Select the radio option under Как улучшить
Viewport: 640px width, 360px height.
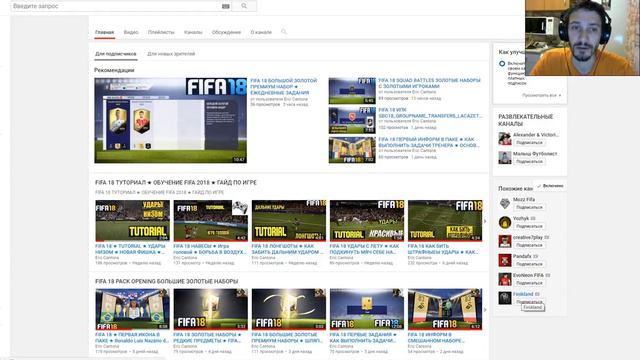pos(502,64)
